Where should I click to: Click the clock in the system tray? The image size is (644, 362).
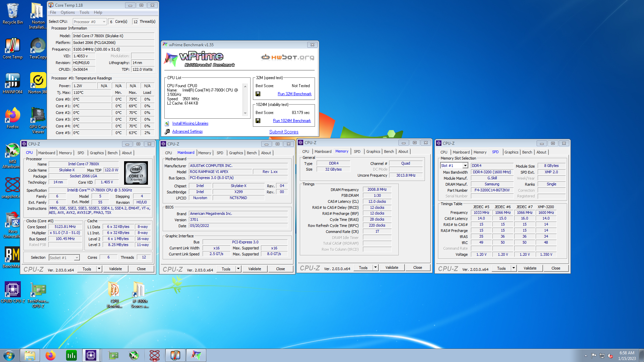[x=627, y=356]
